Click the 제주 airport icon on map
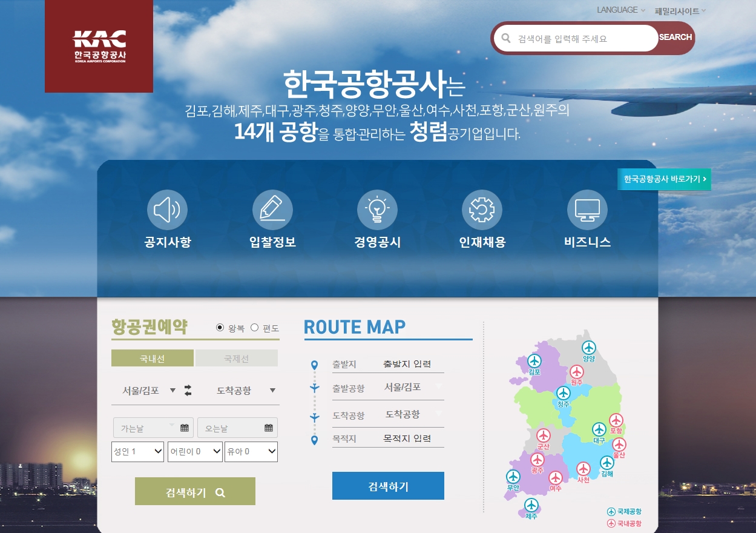Viewport: 756px width, 533px height. 531,505
